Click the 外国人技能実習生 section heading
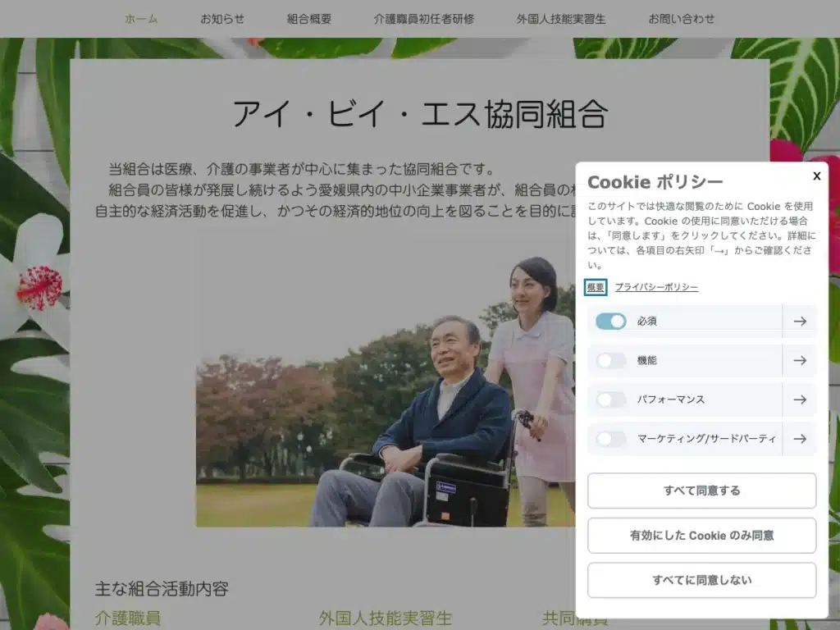 386,619
